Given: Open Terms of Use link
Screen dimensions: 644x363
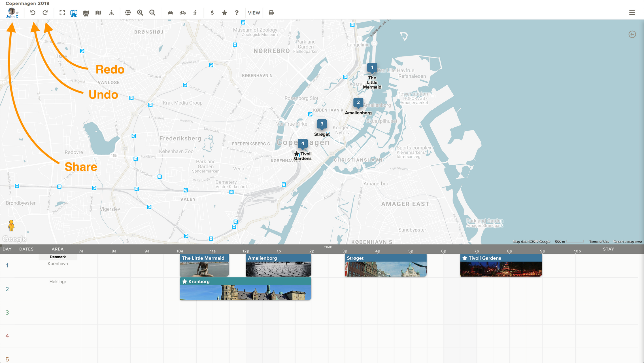Looking at the screenshot, I should (x=599, y=242).
